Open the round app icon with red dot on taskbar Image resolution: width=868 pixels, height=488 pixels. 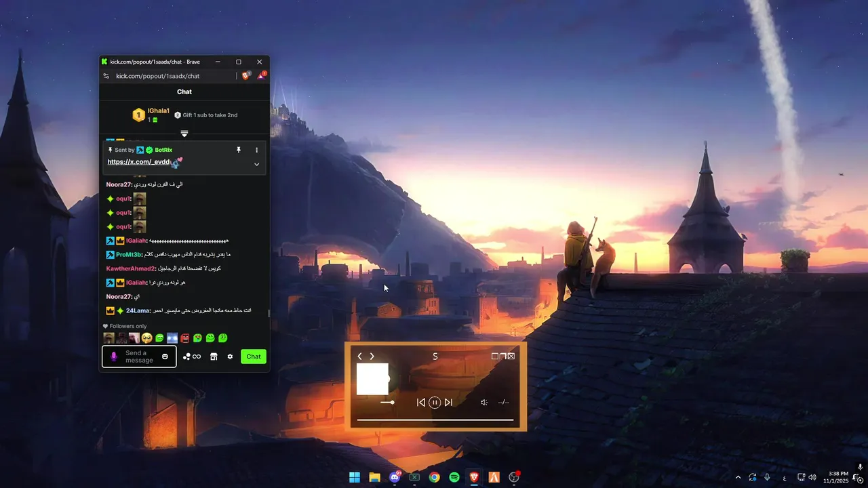(x=514, y=477)
